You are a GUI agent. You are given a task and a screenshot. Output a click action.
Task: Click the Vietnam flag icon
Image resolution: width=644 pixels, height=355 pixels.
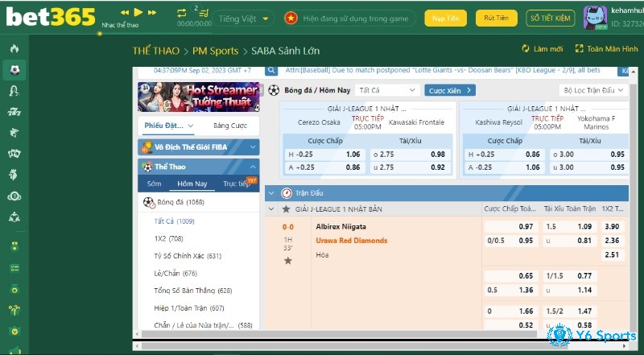[291, 18]
